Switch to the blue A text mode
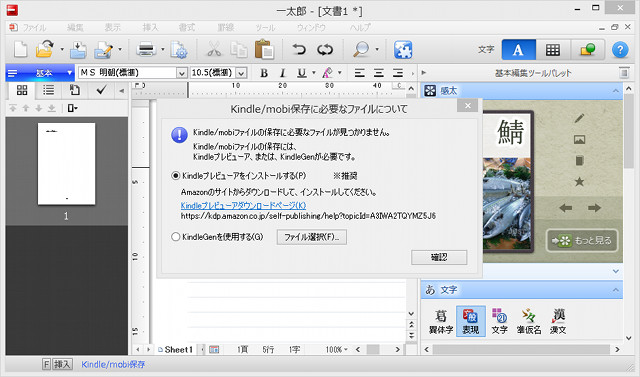 pos(518,50)
